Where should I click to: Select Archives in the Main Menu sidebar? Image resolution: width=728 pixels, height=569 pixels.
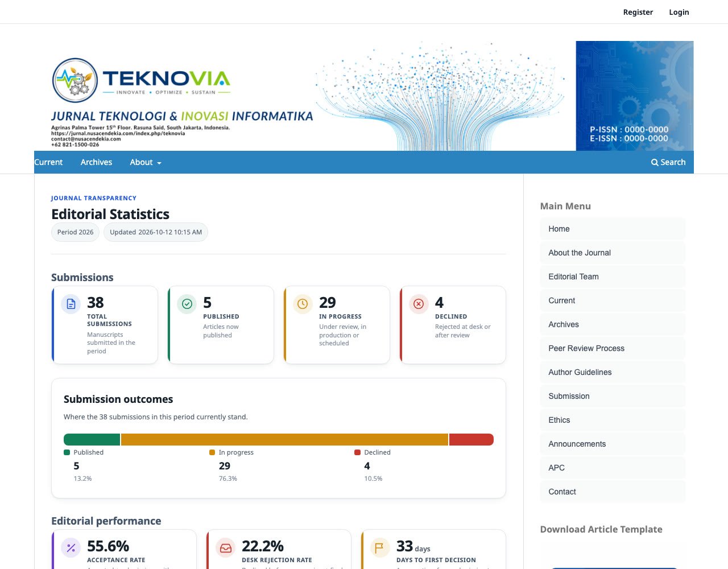point(613,324)
